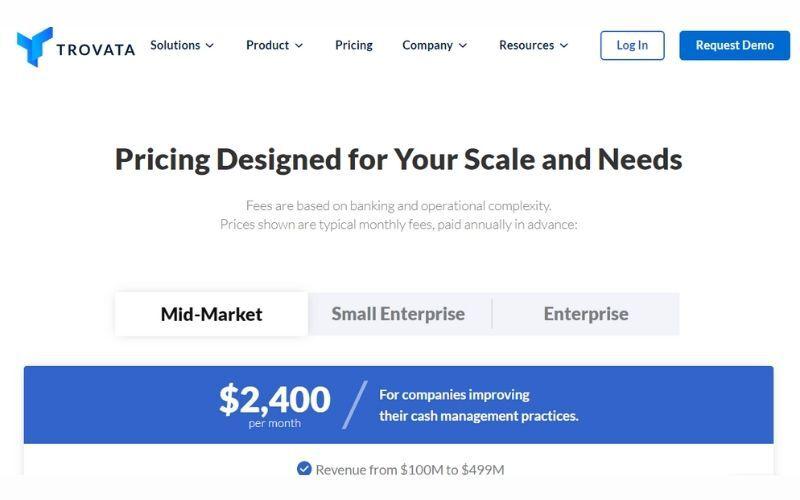Screen dimensions: 800x500
Task: Open the Resources menu
Action: point(526,45)
